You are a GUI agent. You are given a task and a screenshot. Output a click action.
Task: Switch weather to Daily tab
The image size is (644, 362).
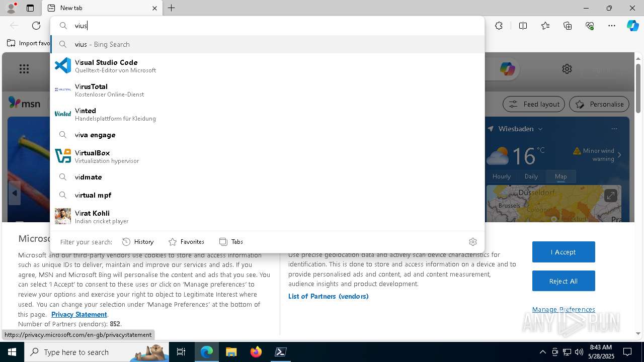[x=531, y=176]
